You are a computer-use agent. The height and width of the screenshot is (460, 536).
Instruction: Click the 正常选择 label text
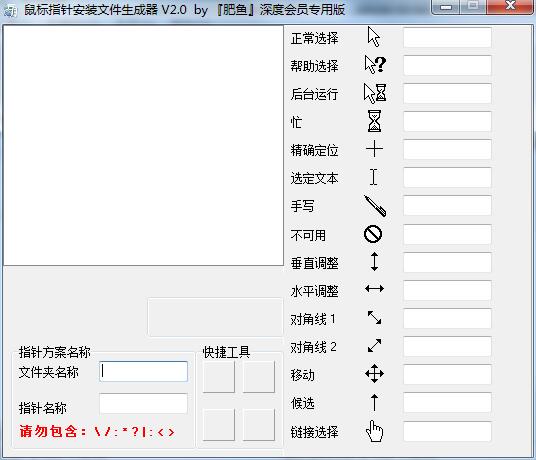[x=314, y=38]
